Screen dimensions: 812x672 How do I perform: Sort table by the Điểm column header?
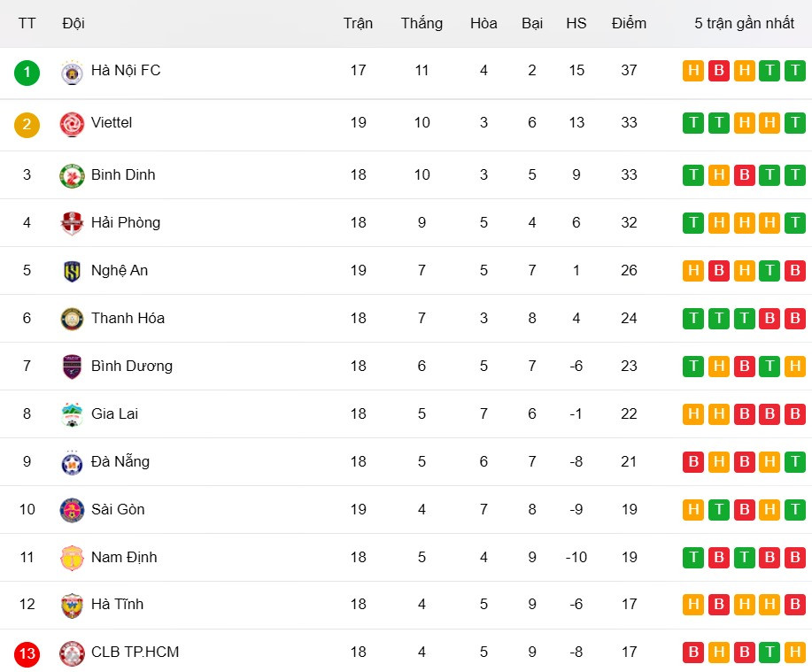629,23
